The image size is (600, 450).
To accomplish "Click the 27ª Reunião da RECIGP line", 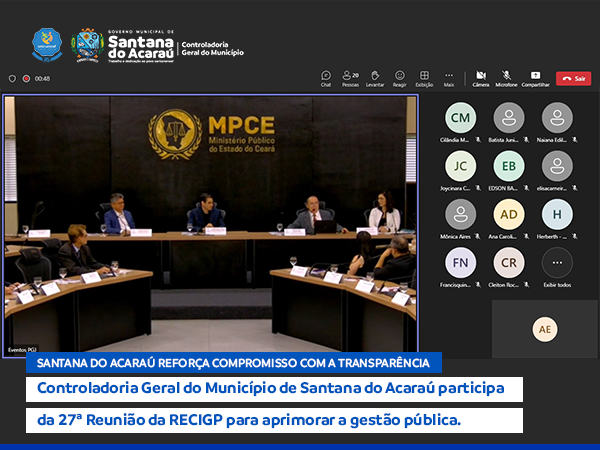I will 274,420.
